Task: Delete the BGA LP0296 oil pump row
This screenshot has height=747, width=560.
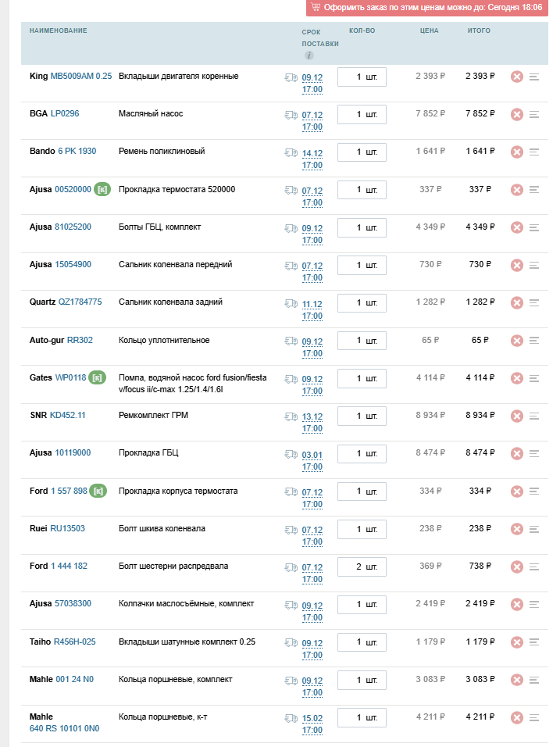Action: pos(517,114)
